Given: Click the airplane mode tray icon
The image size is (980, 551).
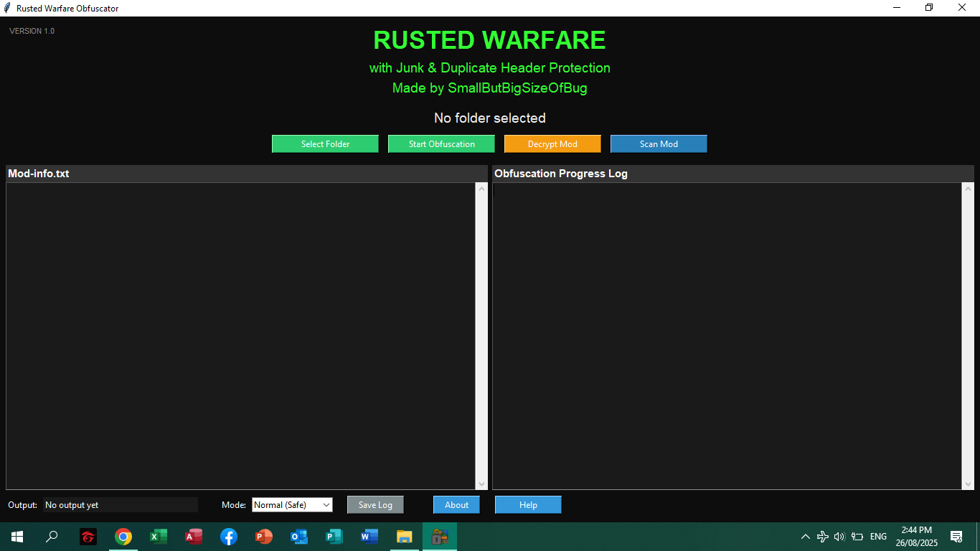Looking at the screenshot, I should 823,537.
